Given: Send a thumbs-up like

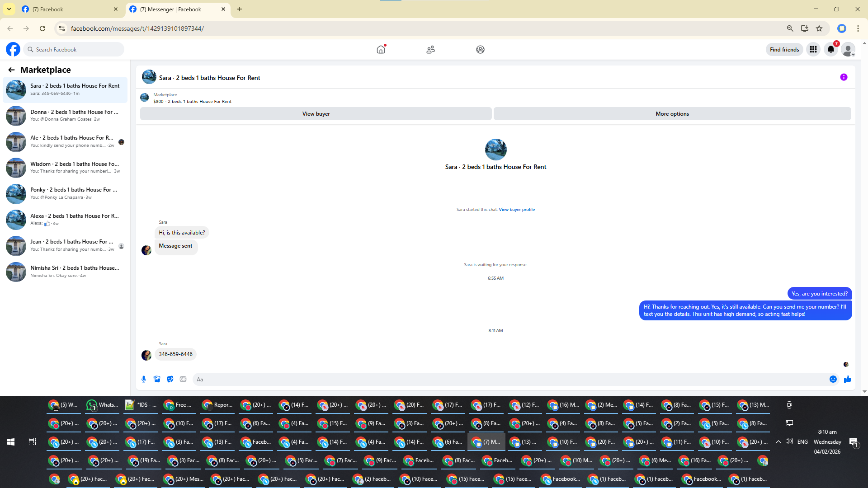Looking at the screenshot, I should 848,379.
